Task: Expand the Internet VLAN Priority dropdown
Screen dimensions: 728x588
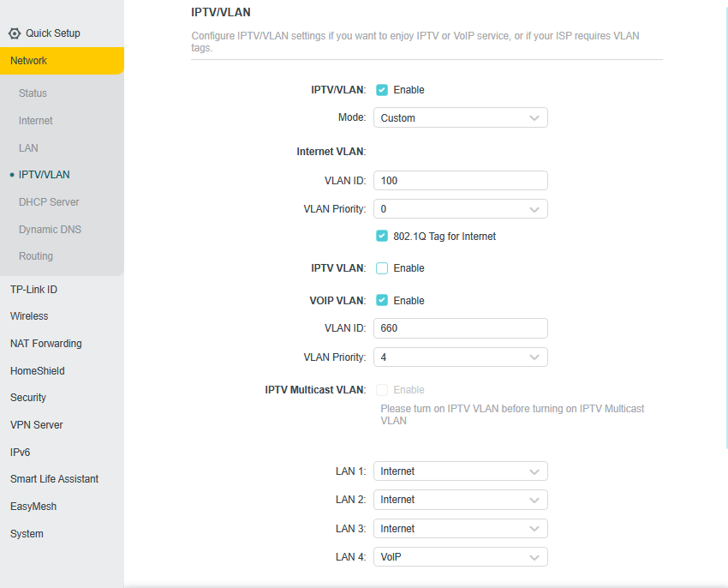Action: [460, 209]
